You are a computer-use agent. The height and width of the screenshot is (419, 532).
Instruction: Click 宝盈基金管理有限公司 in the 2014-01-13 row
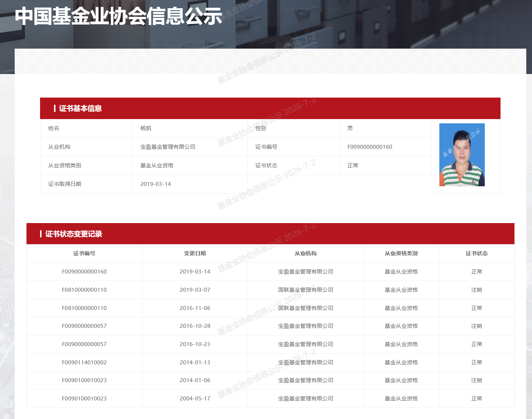[306, 363]
